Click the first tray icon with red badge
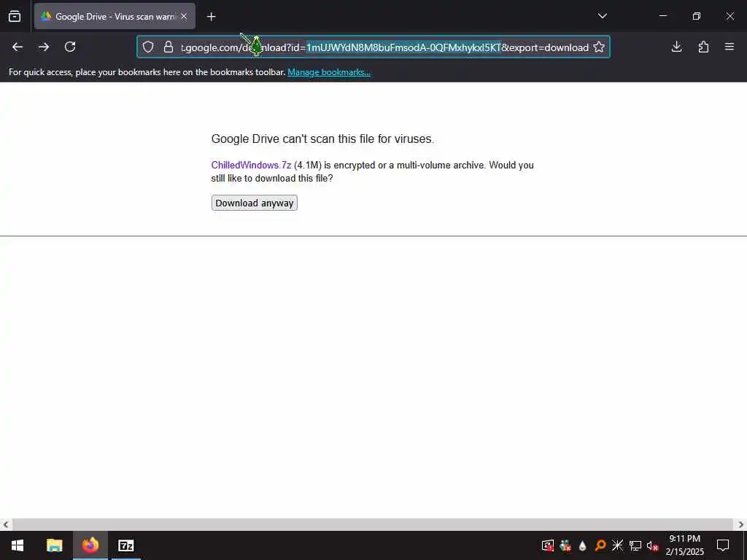This screenshot has width=747, height=560. tap(547, 545)
